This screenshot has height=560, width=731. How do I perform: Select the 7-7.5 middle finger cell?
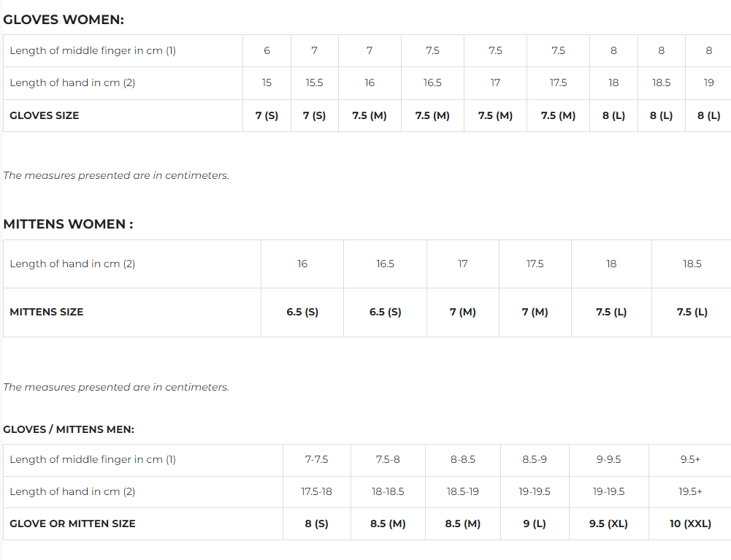point(316,459)
